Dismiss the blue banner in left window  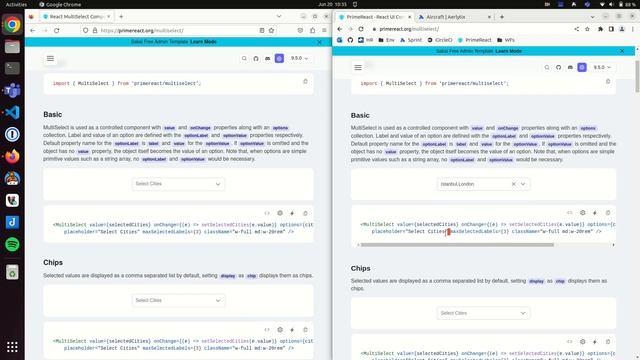pyautogui.click(x=320, y=42)
